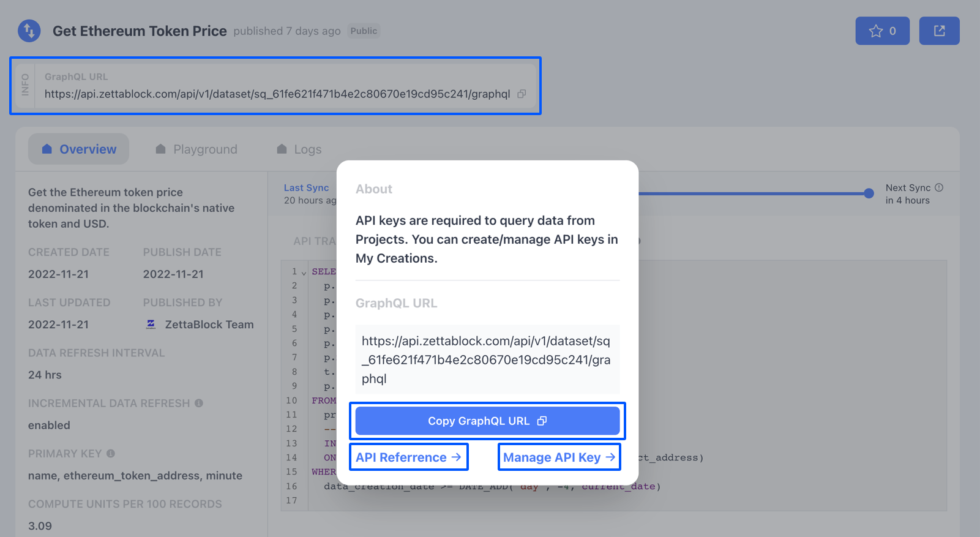Viewport: 980px width, 537px height.
Task: Show info for Primary Key
Action: [111, 454]
